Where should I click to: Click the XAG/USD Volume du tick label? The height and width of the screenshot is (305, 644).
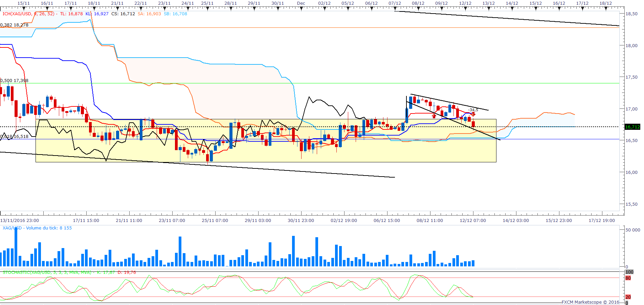pyautogui.click(x=37, y=228)
